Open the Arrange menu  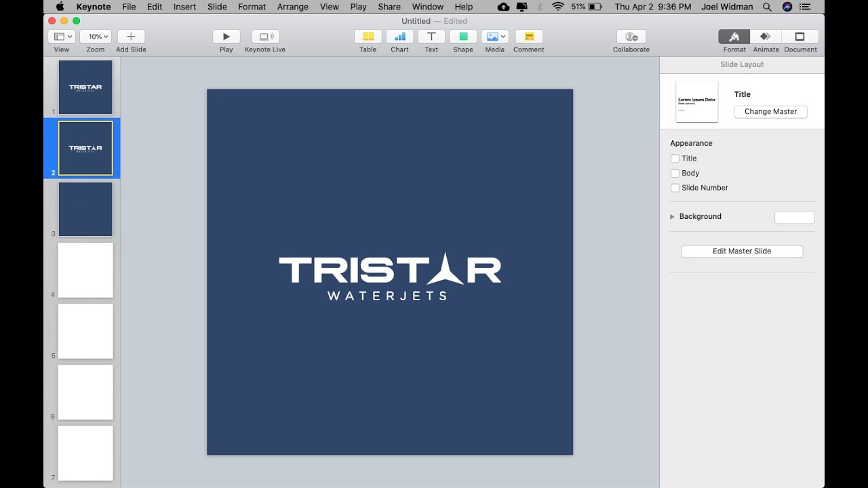pos(293,7)
